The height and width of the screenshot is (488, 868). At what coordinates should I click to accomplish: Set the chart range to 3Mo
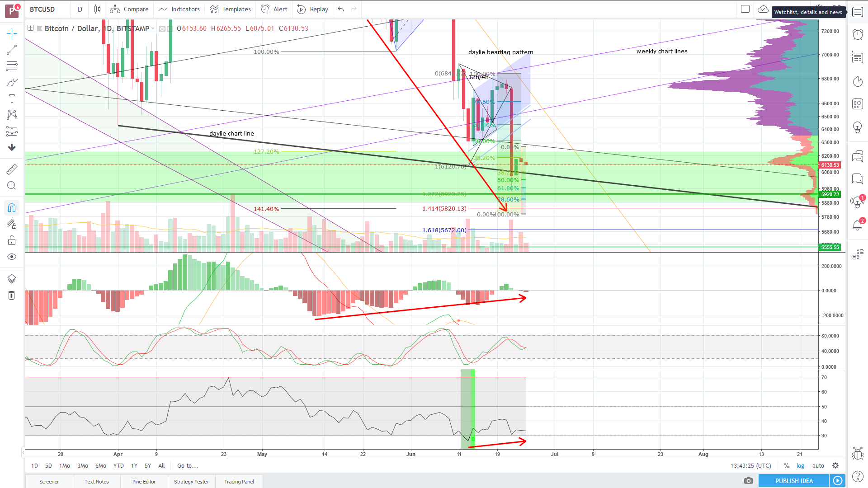click(x=82, y=466)
